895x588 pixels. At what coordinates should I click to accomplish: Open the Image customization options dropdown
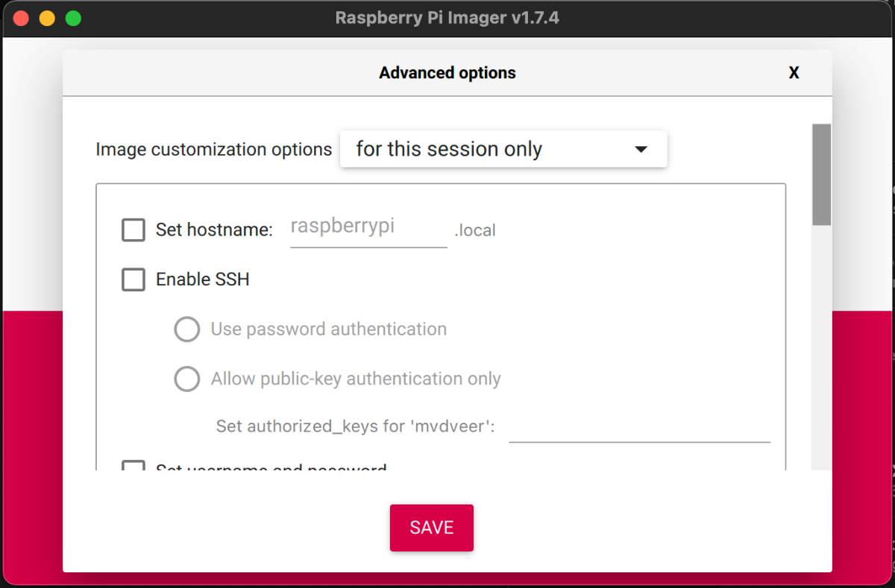[503, 149]
